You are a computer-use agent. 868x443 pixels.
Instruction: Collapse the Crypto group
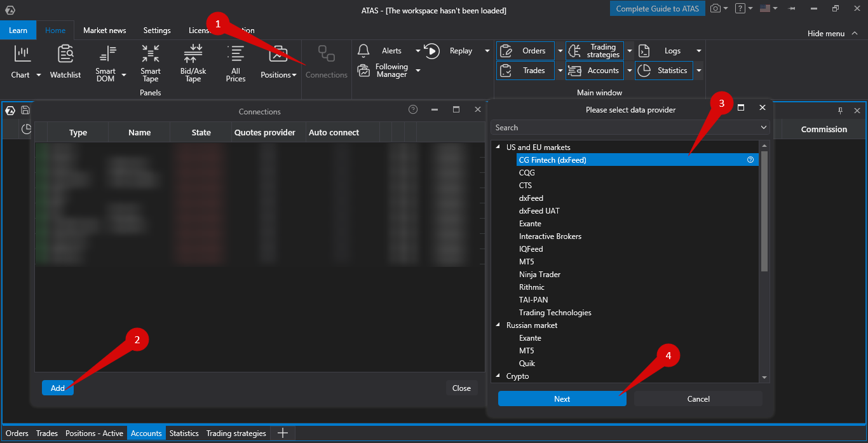pos(498,376)
